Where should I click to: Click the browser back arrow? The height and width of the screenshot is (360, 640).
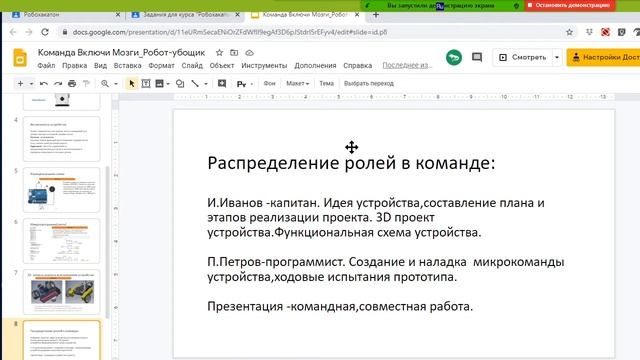13,32
